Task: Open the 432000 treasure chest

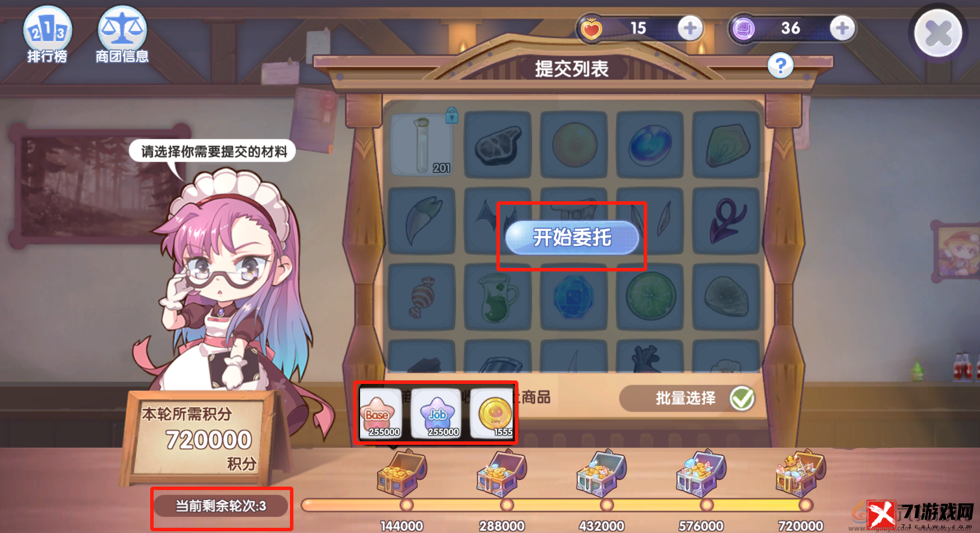Action: pos(601,472)
